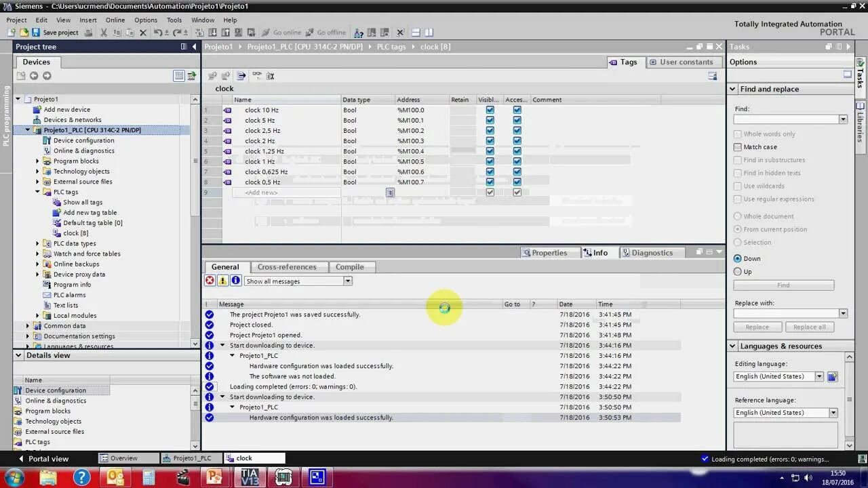Image resolution: width=868 pixels, height=488 pixels.
Task: Click the forward arrow in Project tree toolbar
Action: 47,76
